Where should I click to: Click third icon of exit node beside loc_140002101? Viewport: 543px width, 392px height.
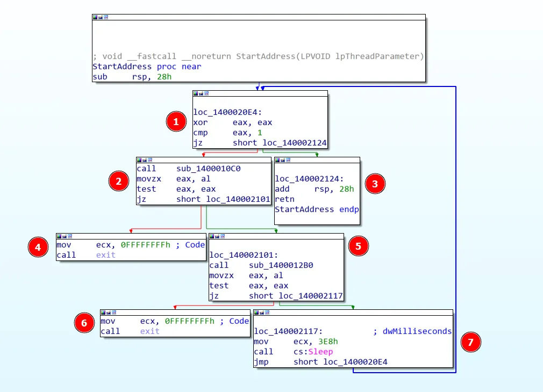(70, 236)
